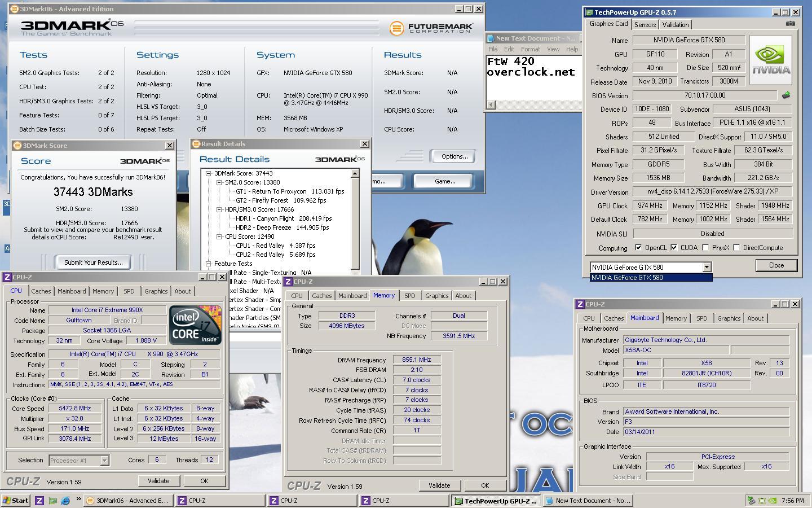Click OK in the CPU-Z CPU window
812x508 pixels.
(x=204, y=481)
